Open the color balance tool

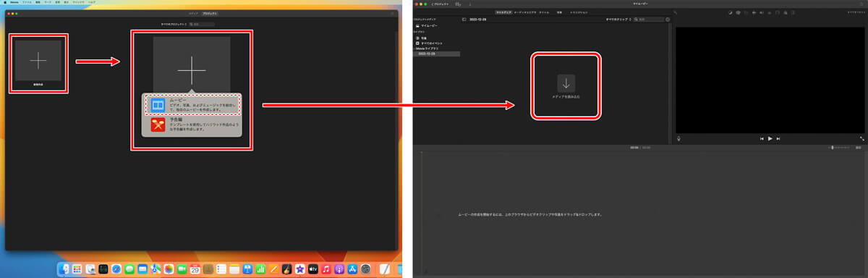730,13
